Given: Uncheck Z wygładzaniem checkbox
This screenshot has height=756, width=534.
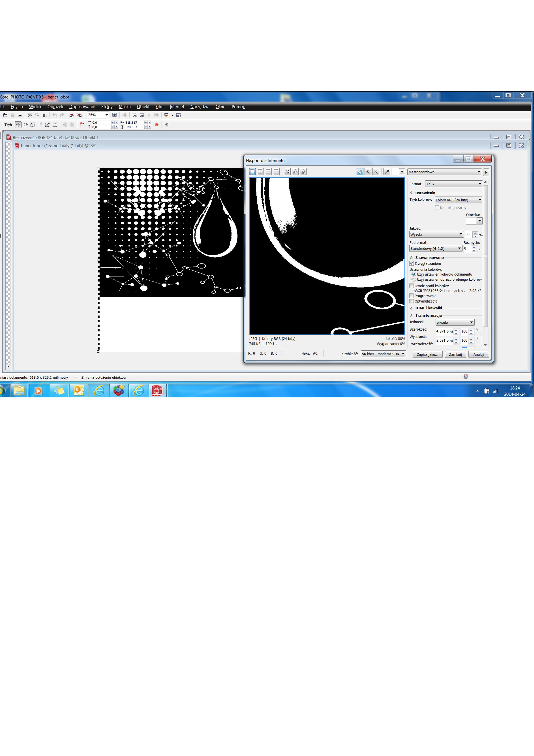Looking at the screenshot, I should (411, 263).
